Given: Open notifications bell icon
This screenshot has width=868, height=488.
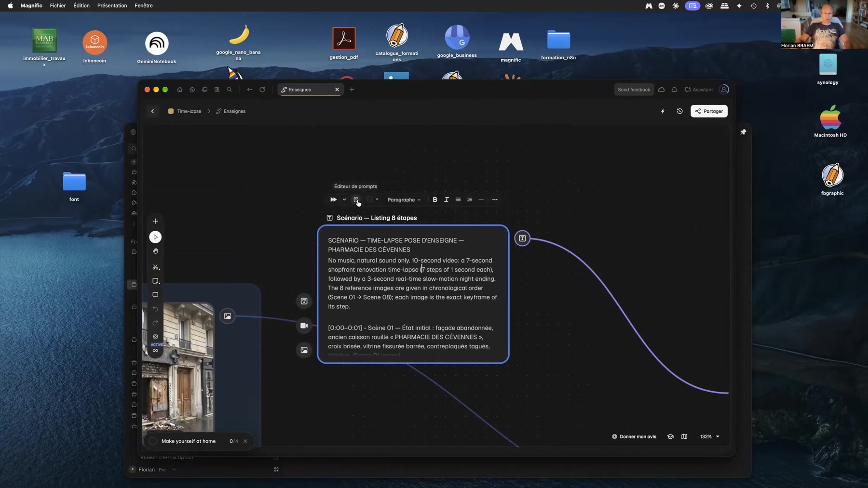Looking at the screenshot, I should pos(675,90).
